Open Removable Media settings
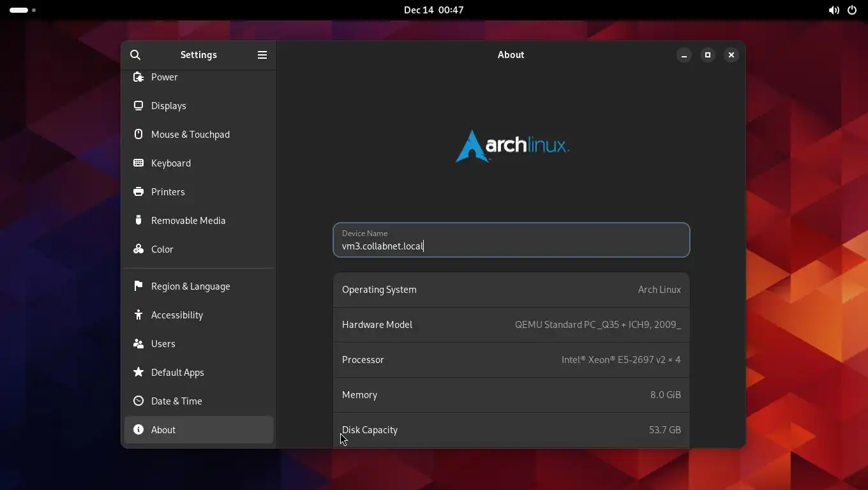The height and width of the screenshot is (490, 868). click(x=199, y=221)
